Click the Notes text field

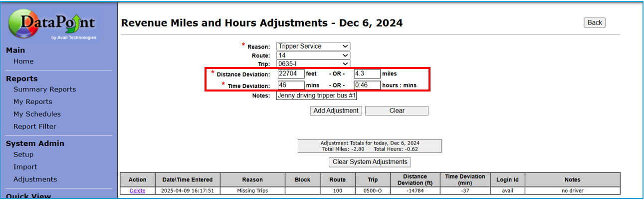pos(316,95)
